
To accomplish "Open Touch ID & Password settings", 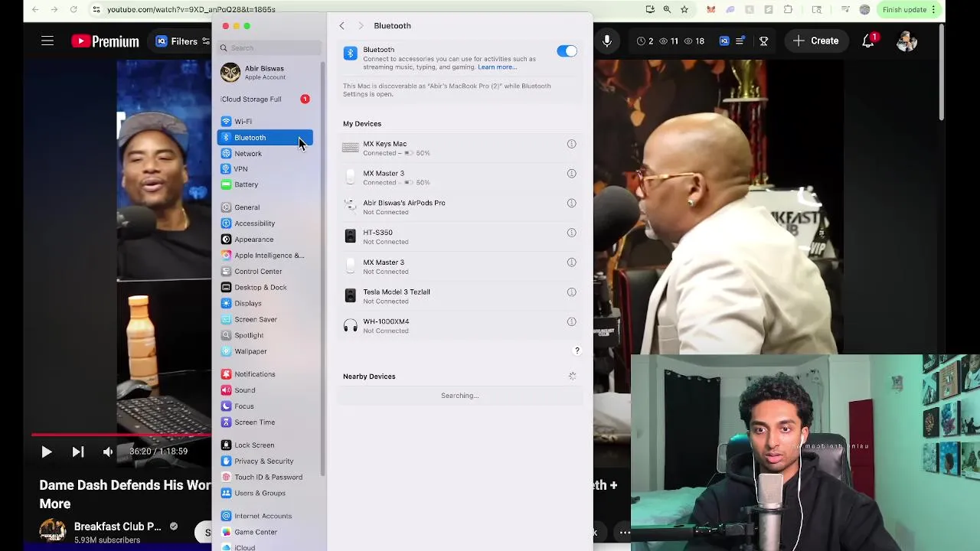I will [265, 478].
